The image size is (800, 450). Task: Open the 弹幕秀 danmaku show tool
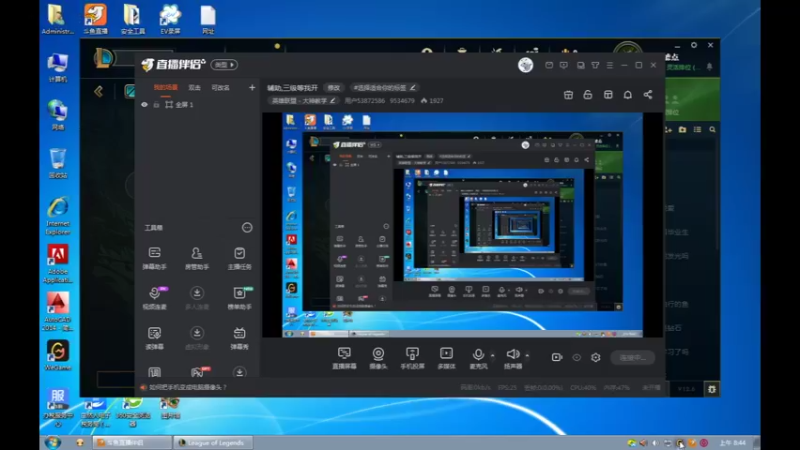[x=239, y=338]
